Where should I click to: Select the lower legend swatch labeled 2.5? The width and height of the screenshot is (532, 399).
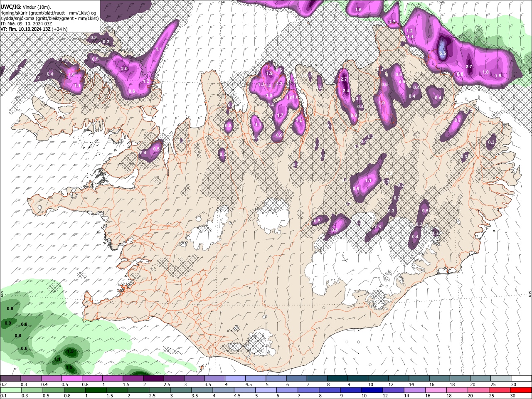coord(159,390)
